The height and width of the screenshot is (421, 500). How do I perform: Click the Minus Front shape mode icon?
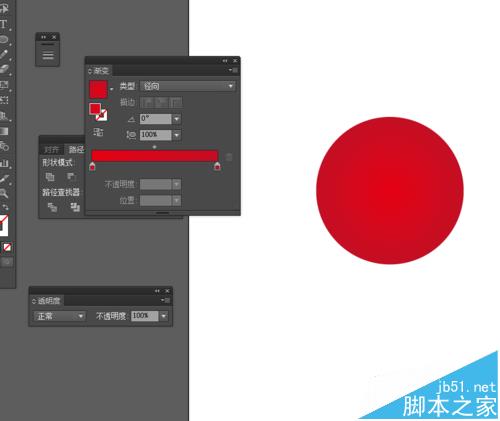tap(71, 177)
